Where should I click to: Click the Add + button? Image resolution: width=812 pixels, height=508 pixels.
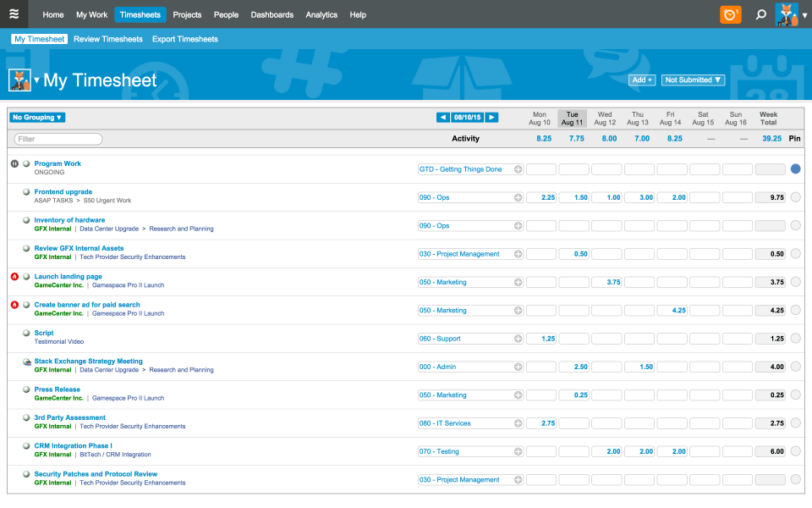642,79
